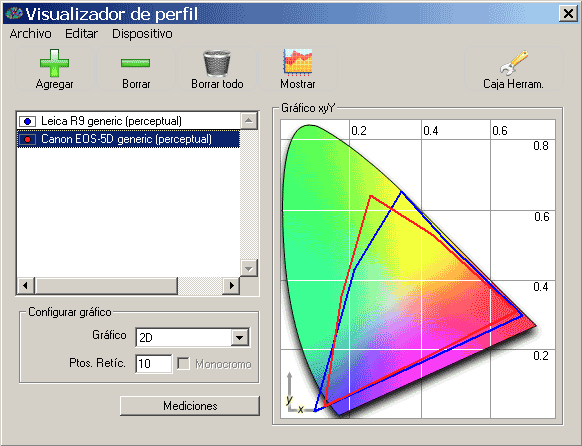Click the Mostrar chart icon
This screenshot has height=446, width=582.
click(x=298, y=63)
